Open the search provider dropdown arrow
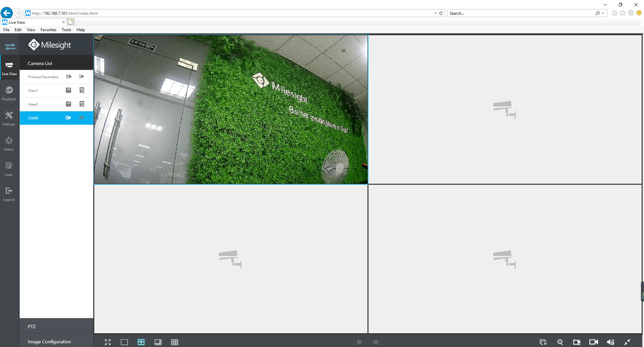This screenshot has width=644, height=347. (603, 13)
